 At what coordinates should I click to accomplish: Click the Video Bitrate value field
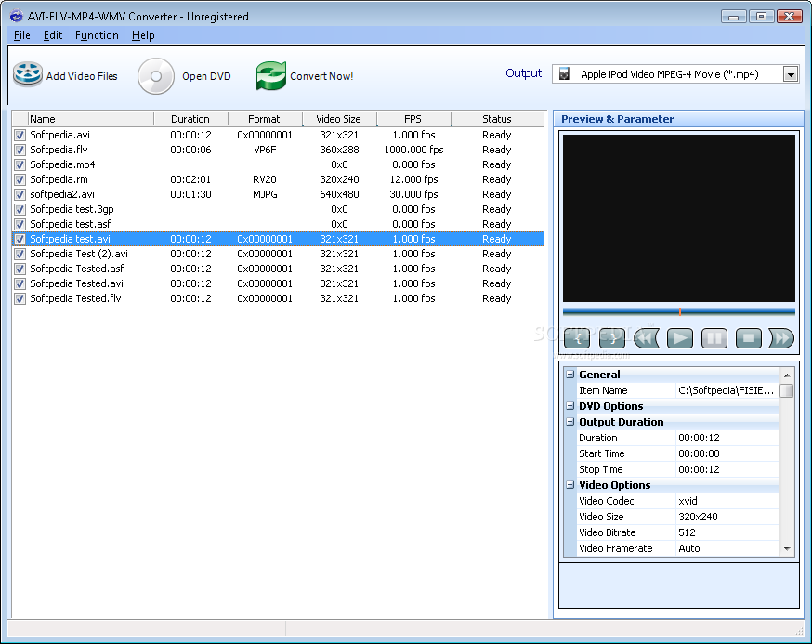(x=727, y=532)
